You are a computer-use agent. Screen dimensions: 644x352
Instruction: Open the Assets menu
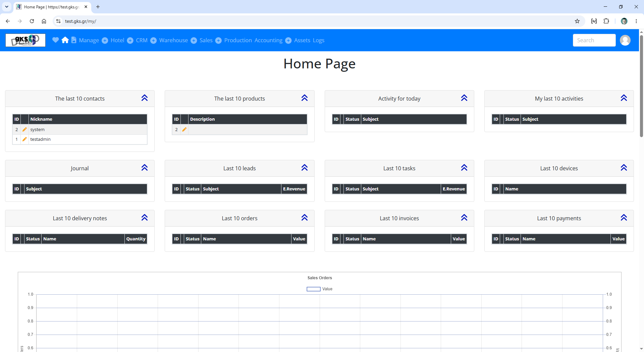302,40
